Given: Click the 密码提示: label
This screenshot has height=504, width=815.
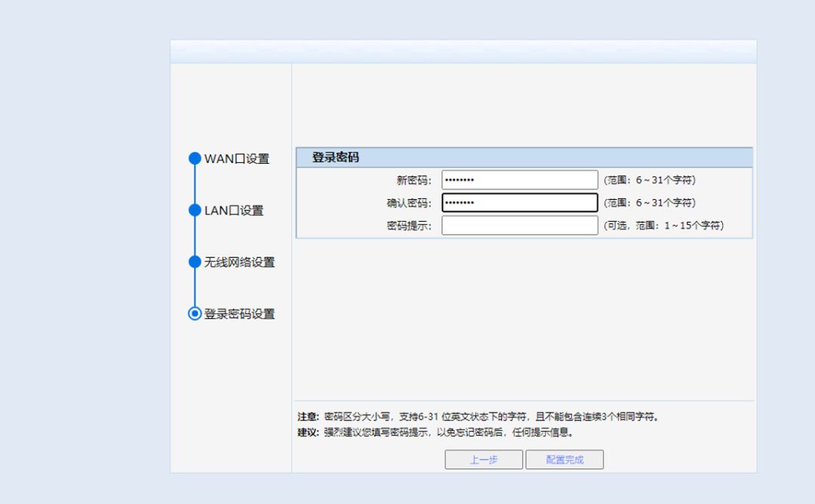Looking at the screenshot, I should pos(409,226).
